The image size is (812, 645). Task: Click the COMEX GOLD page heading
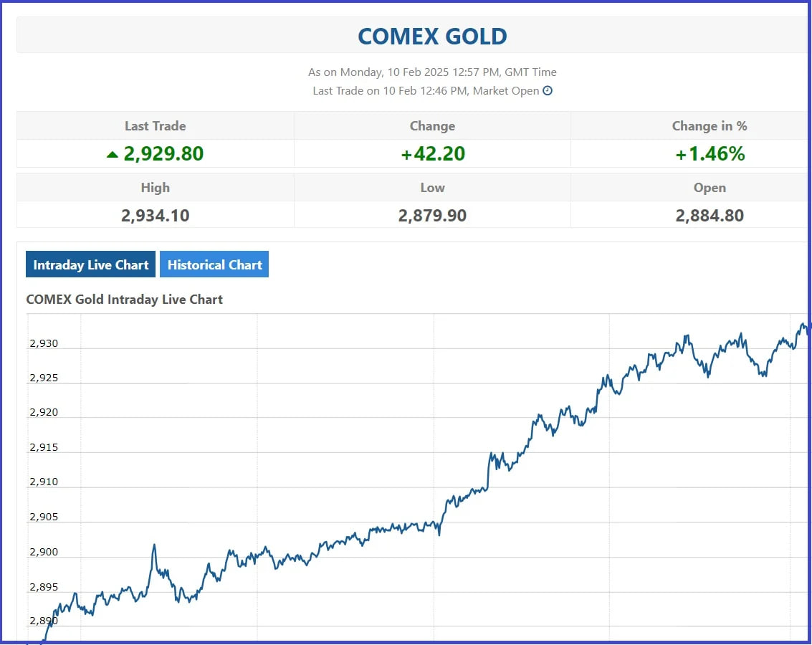(x=432, y=37)
